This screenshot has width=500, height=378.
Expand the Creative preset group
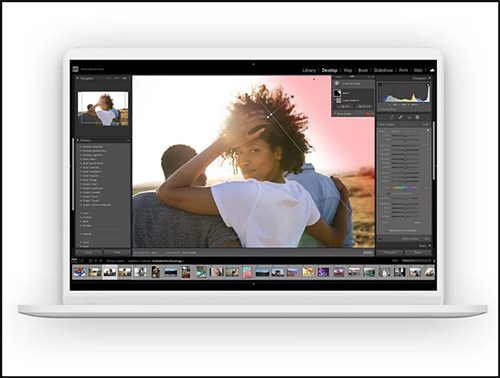pyautogui.click(x=81, y=217)
